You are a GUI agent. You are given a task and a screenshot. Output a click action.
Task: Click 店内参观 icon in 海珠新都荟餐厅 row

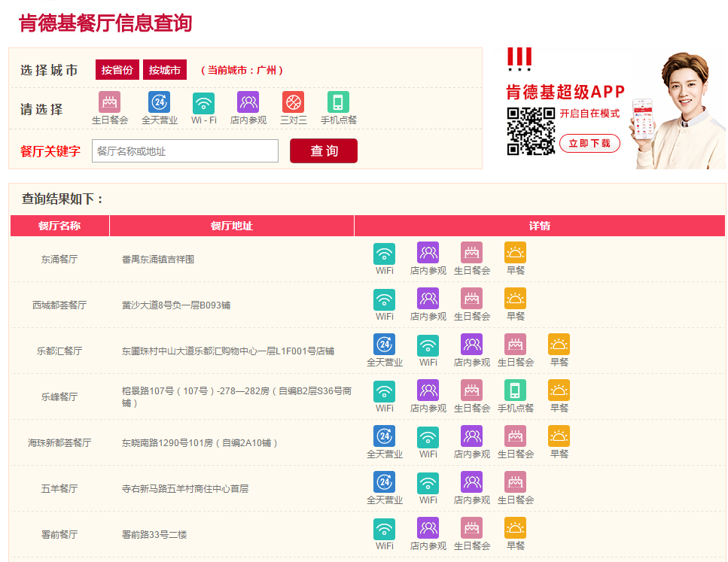[x=472, y=436]
